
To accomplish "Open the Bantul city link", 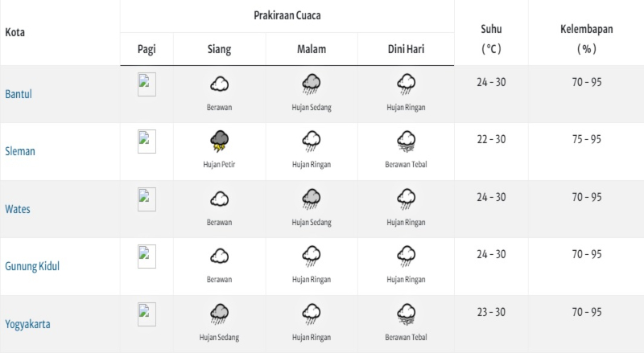I will pos(19,94).
